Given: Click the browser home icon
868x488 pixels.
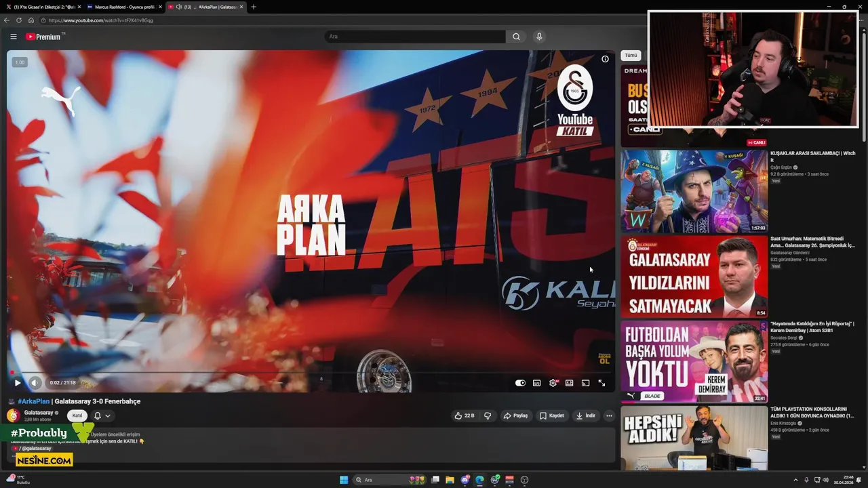Looking at the screenshot, I should 31,20.
